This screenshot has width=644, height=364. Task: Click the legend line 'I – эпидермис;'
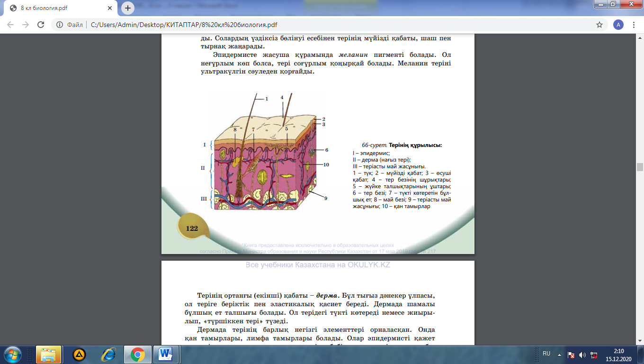click(x=371, y=153)
